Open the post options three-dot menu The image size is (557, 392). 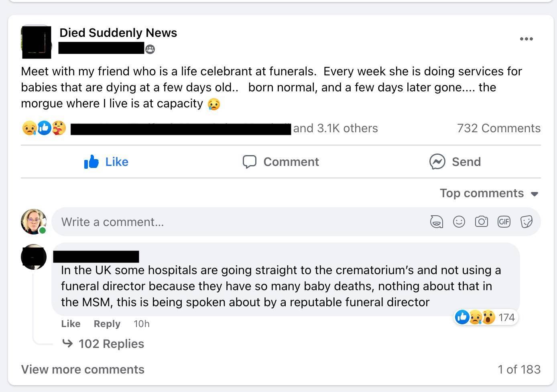pos(526,39)
